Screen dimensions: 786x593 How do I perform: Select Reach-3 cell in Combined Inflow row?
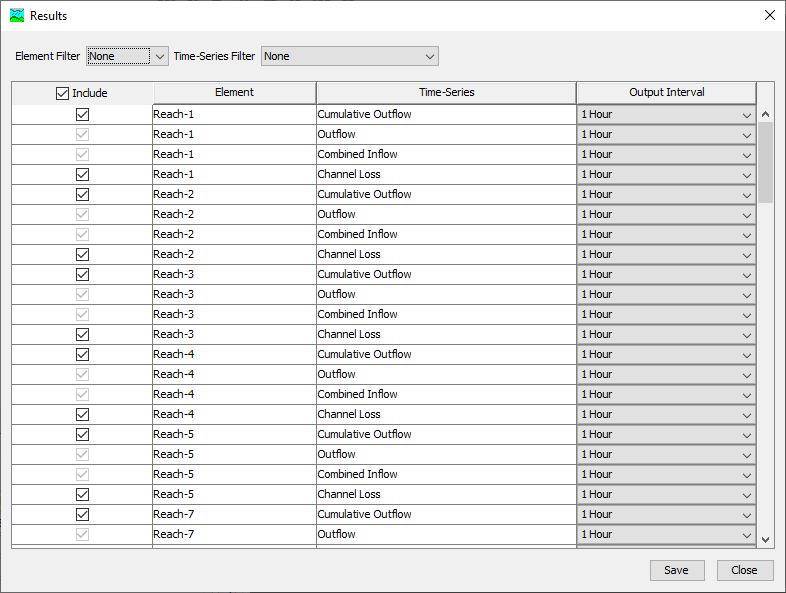pyautogui.click(x=235, y=314)
